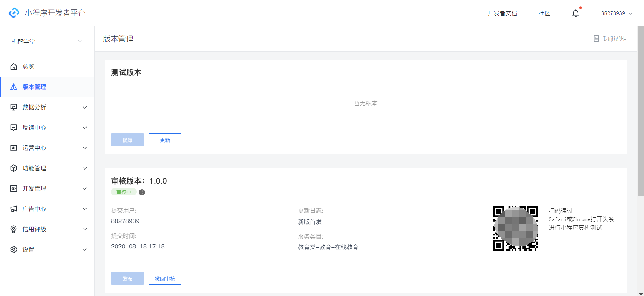The height and width of the screenshot is (296, 644).
Task: Open 开发者文档 in top navigation
Action: [502, 13]
